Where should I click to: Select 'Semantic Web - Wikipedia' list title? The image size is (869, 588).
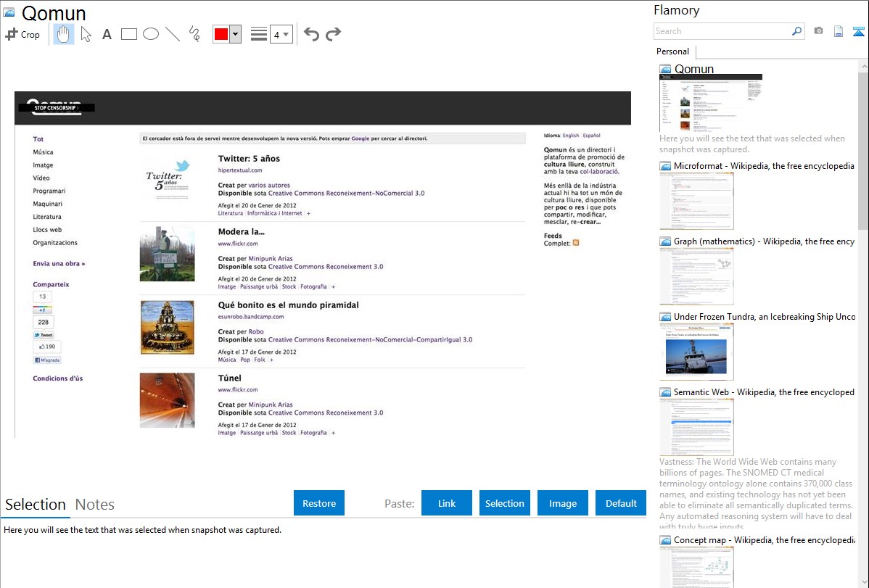(x=764, y=392)
